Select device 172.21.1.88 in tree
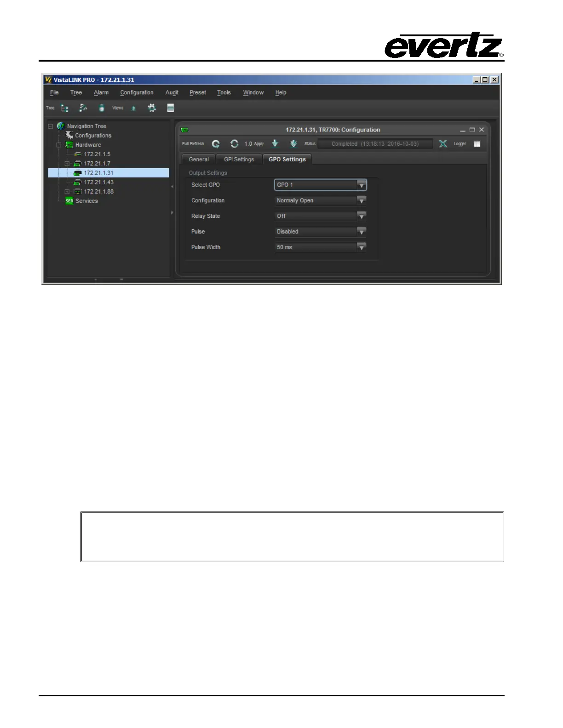 (x=98, y=192)
